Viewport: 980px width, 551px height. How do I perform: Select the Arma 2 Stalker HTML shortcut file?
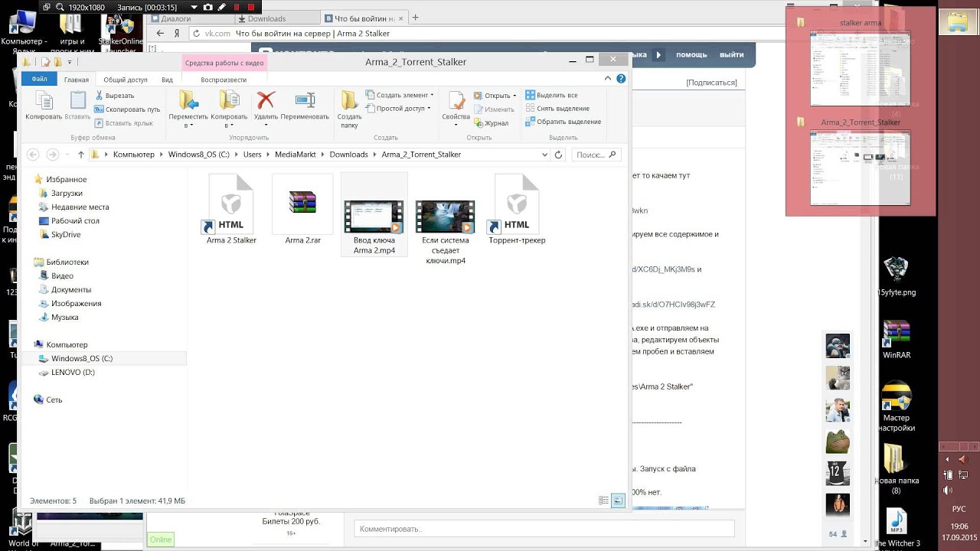point(231,210)
